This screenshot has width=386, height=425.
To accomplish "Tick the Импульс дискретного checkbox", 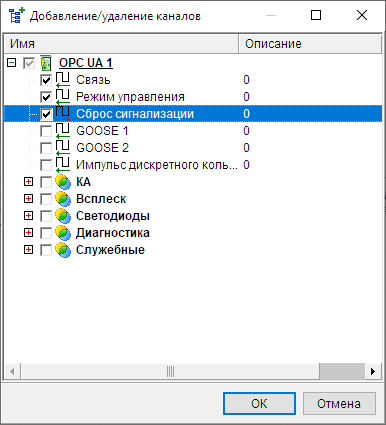I will pos(46,165).
